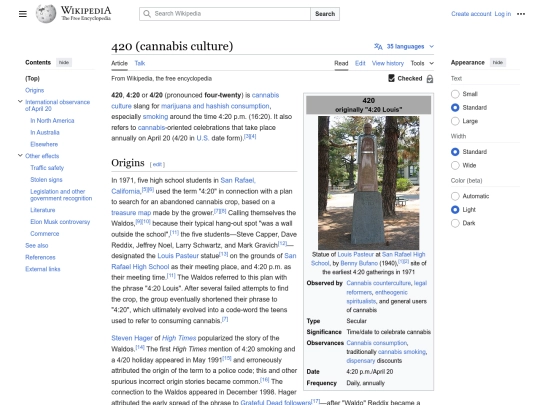Image resolution: width=540 pixels, height=405 pixels.
Task: Jump to Literature section
Action: [x=43, y=210]
